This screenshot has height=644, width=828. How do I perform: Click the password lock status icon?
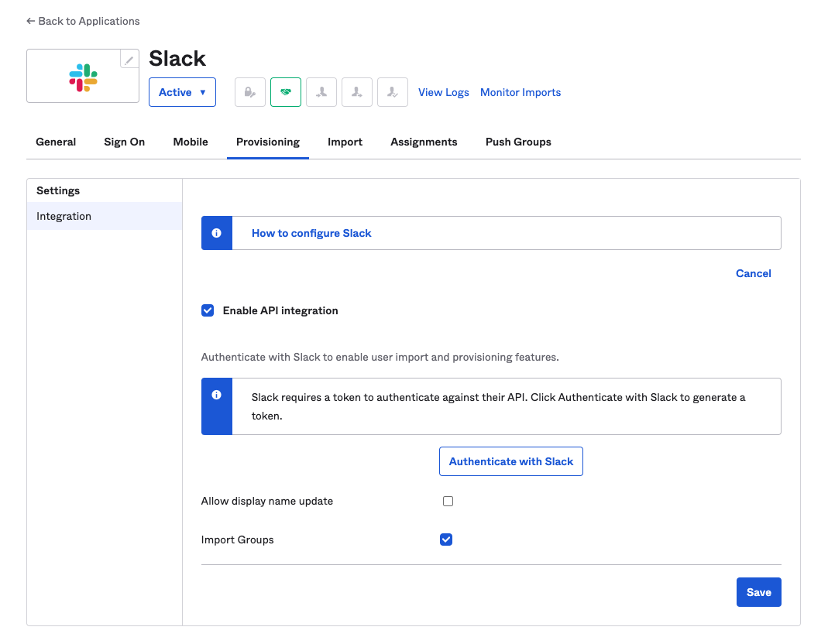pos(250,92)
